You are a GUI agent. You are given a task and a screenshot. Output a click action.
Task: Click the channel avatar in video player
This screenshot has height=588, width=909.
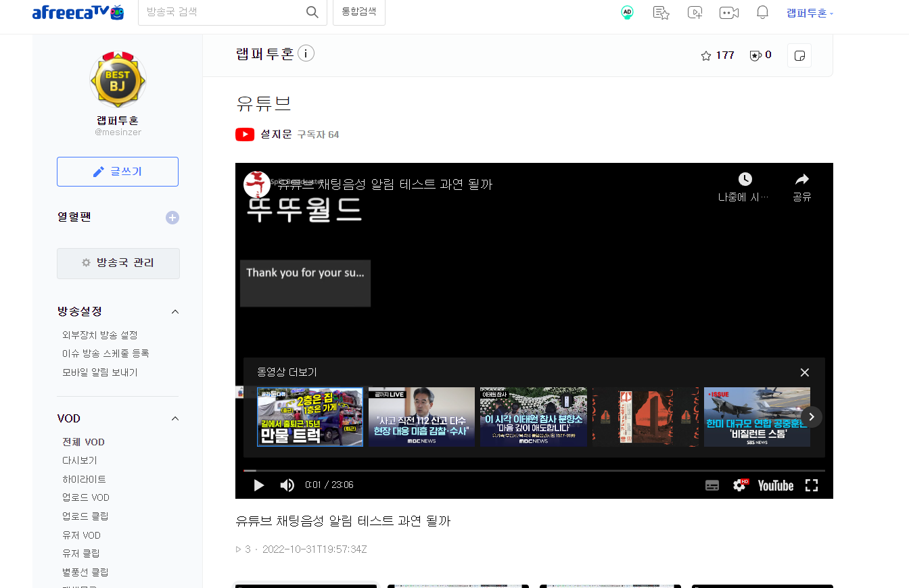coord(257,184)
